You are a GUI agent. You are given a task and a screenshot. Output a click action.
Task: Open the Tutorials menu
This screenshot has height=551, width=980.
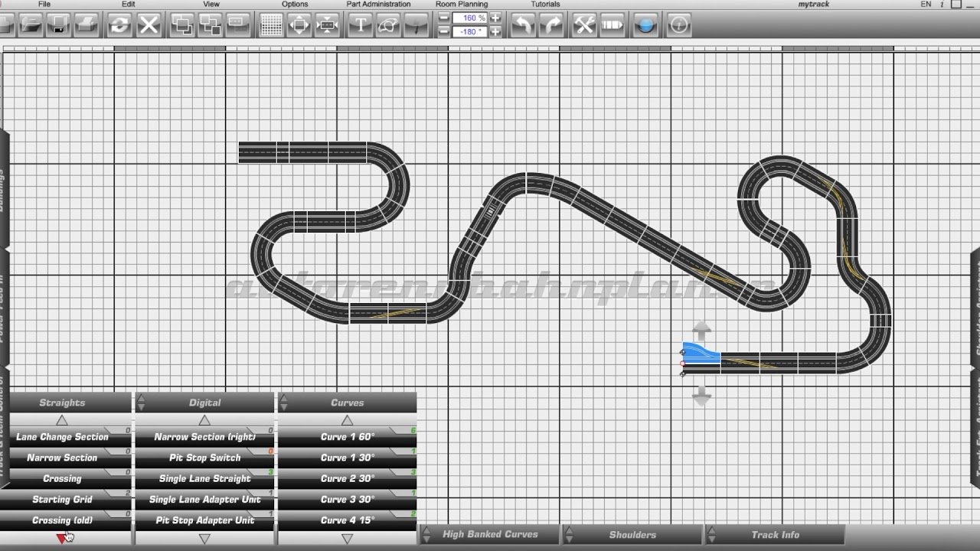[x=545, y=5]
